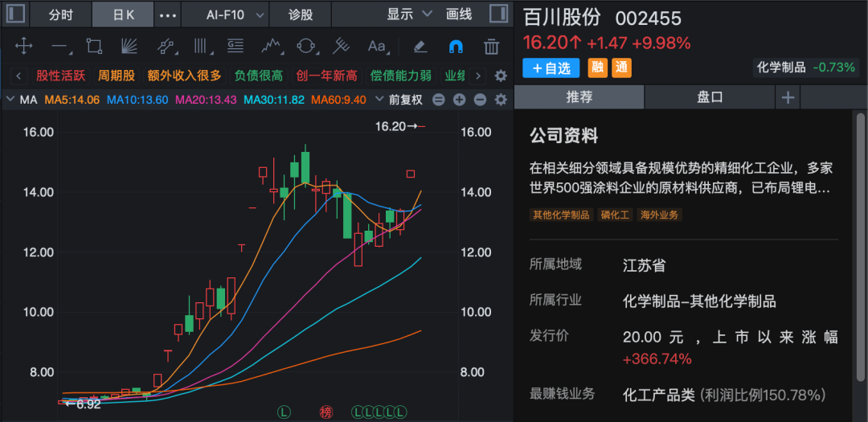This screenshot has width=868, height=422.
Task: Expand the 显示 display dropdown
Action: pos(409,14)
